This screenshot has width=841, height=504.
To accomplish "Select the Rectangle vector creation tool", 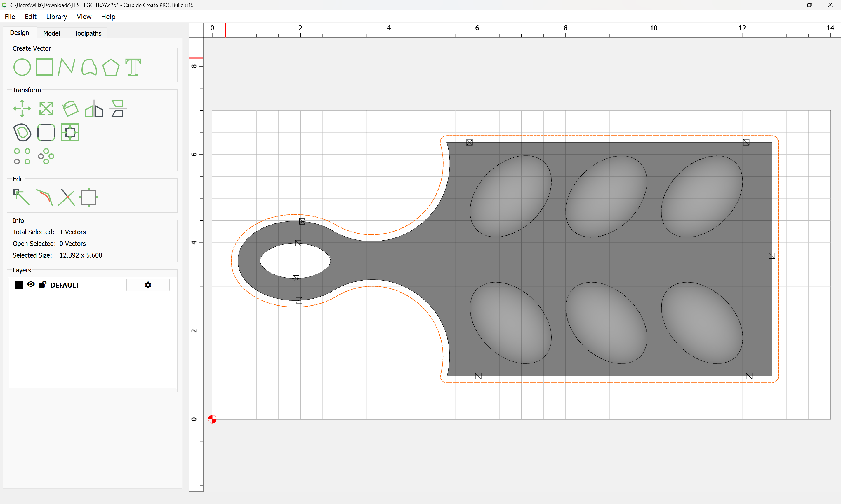I will (44, 67).
